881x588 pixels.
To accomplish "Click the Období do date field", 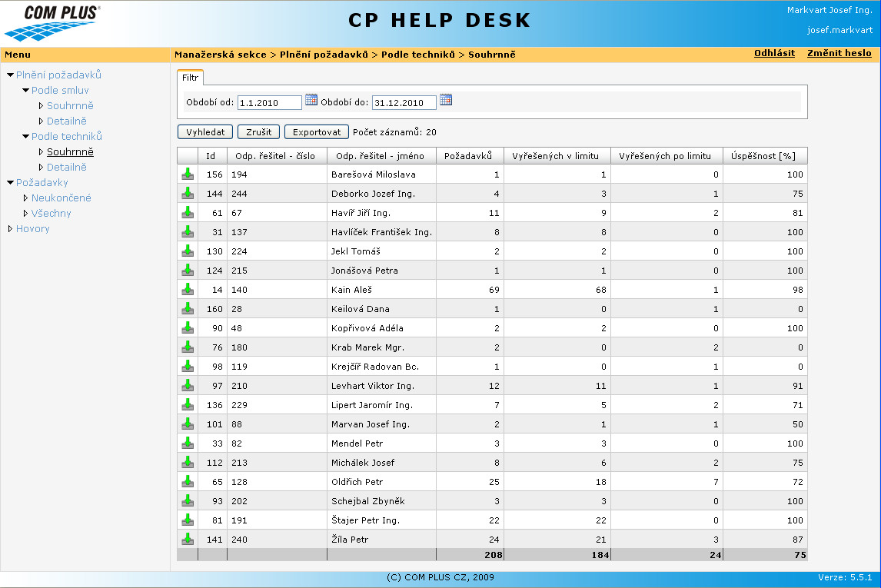I will click(x=404, y=103).
